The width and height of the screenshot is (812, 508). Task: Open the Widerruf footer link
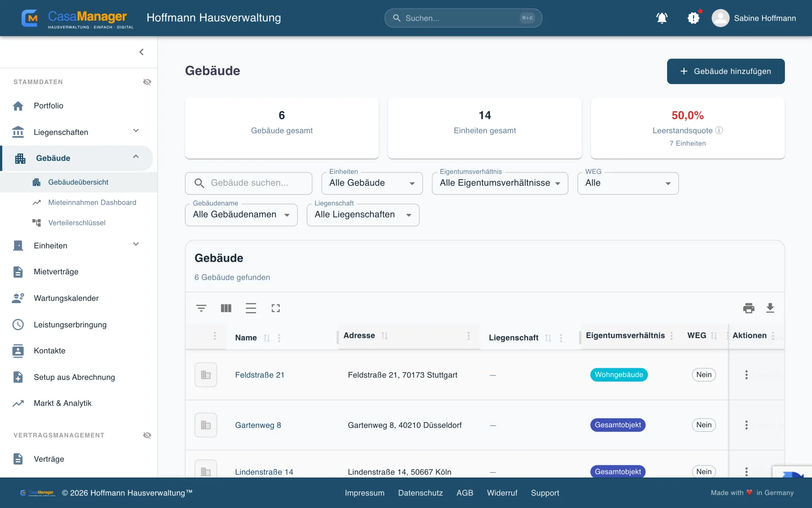(x=502, y=493)
